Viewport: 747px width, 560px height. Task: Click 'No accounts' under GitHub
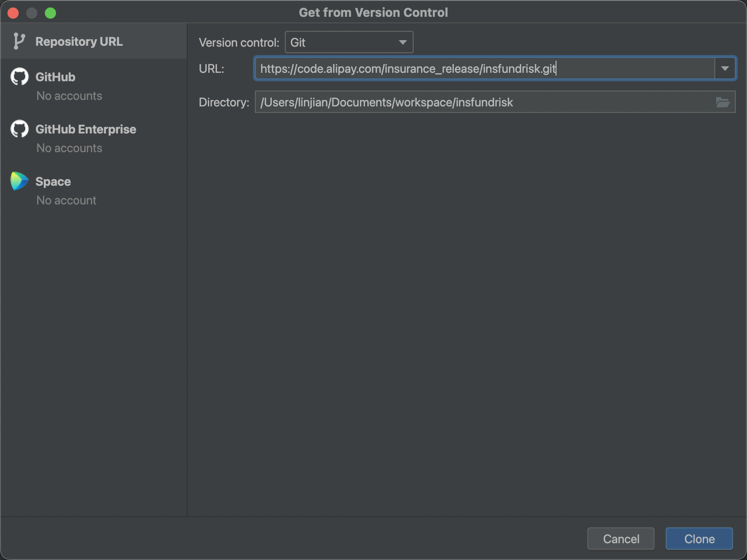(69, 96)
